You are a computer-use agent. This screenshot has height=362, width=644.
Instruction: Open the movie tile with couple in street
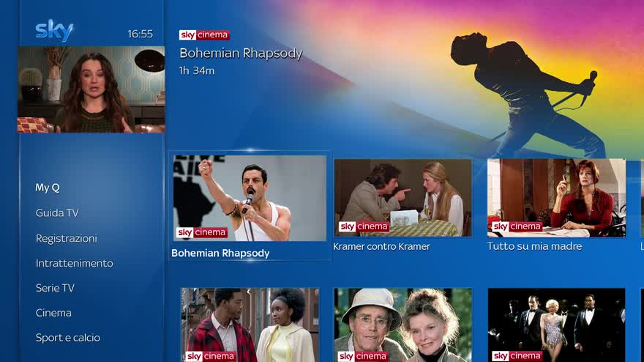pyautogui.click(x=250, y=325)
